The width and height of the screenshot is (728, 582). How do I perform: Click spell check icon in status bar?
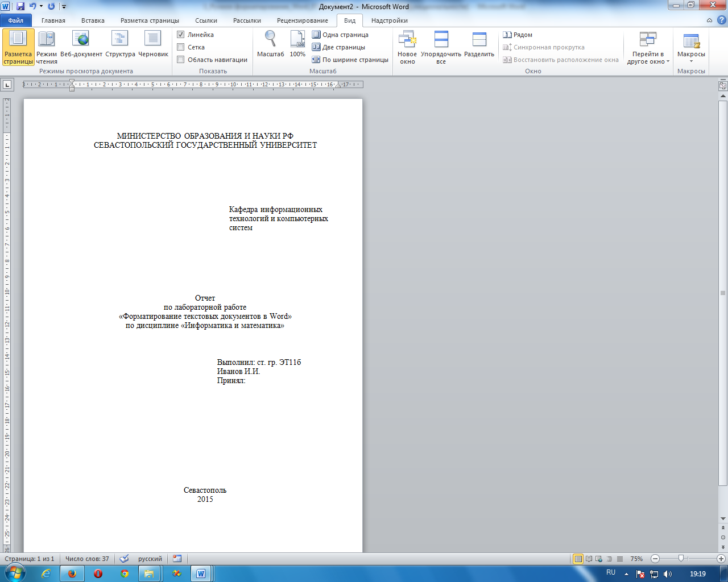pos(125,559)
